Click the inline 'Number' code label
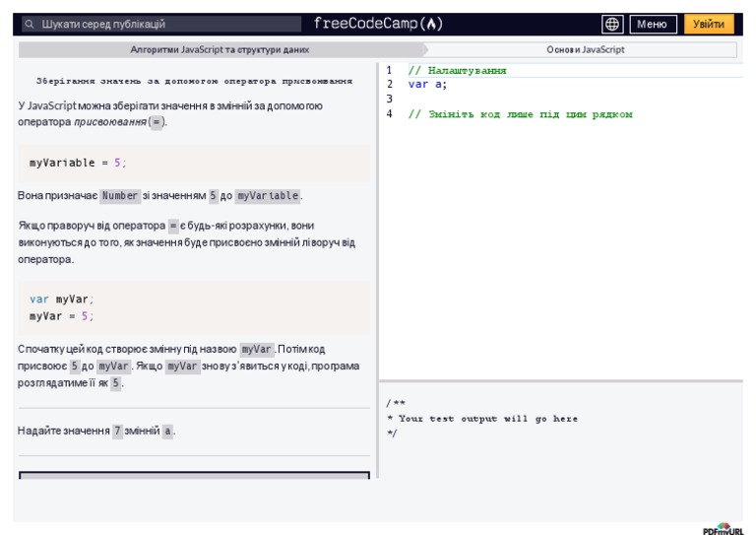Viewport: 756px width, 535px height. 120,196
